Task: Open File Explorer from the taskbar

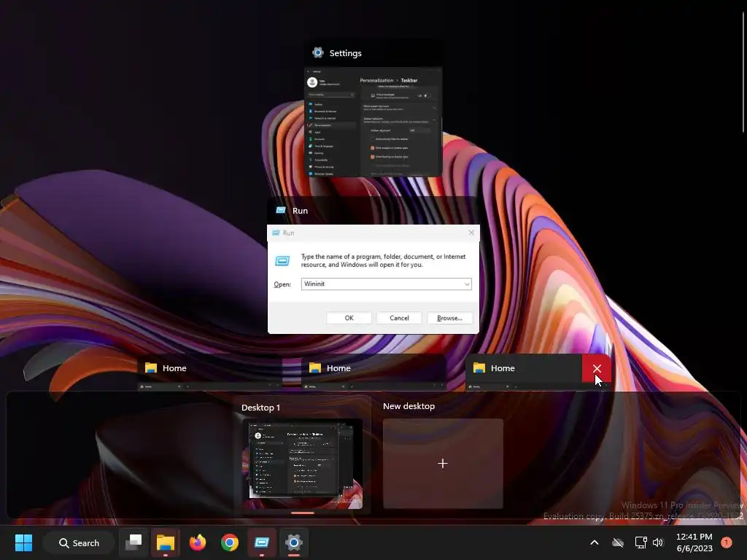Action: click(166, 542)
